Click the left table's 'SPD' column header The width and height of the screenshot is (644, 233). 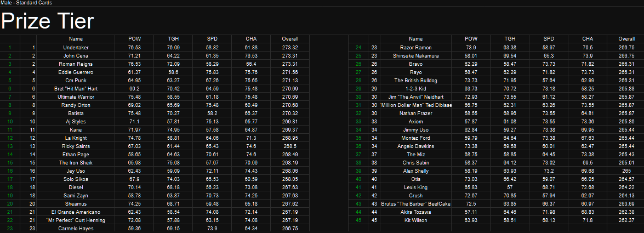[x=212, y=39]
